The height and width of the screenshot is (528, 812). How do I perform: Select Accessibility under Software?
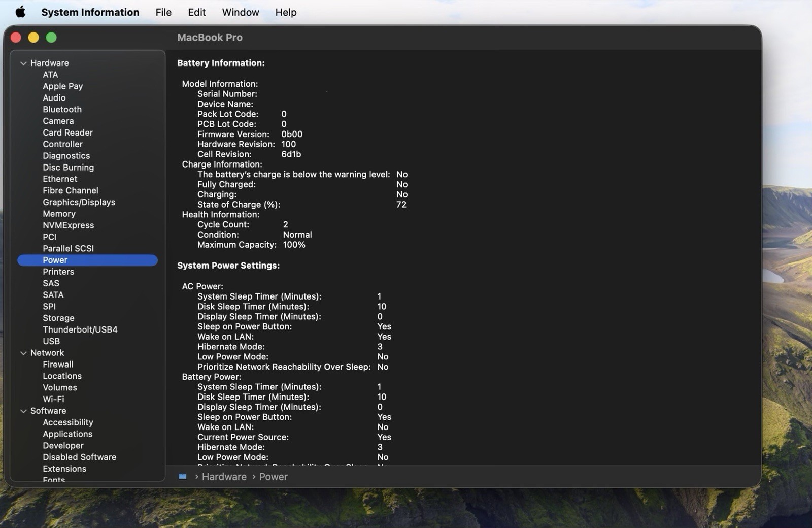(x=68, y=422)
